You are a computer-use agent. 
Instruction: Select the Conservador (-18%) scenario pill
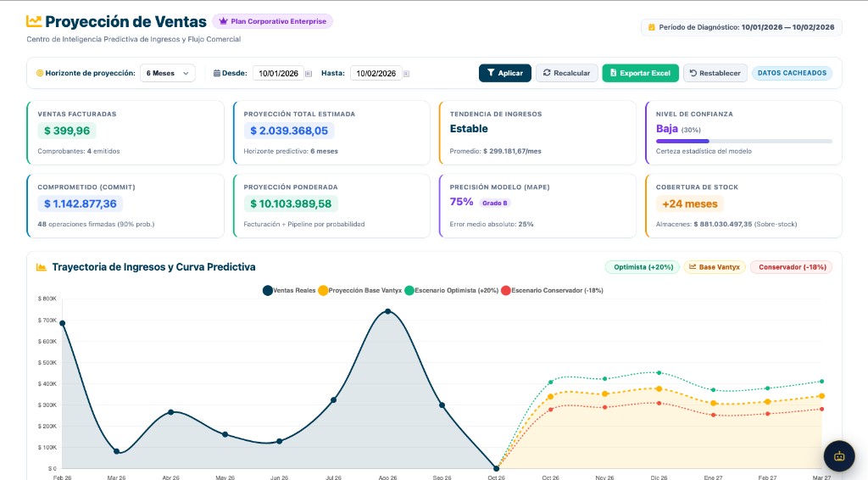pyautogui.click(x=791, y=267)
